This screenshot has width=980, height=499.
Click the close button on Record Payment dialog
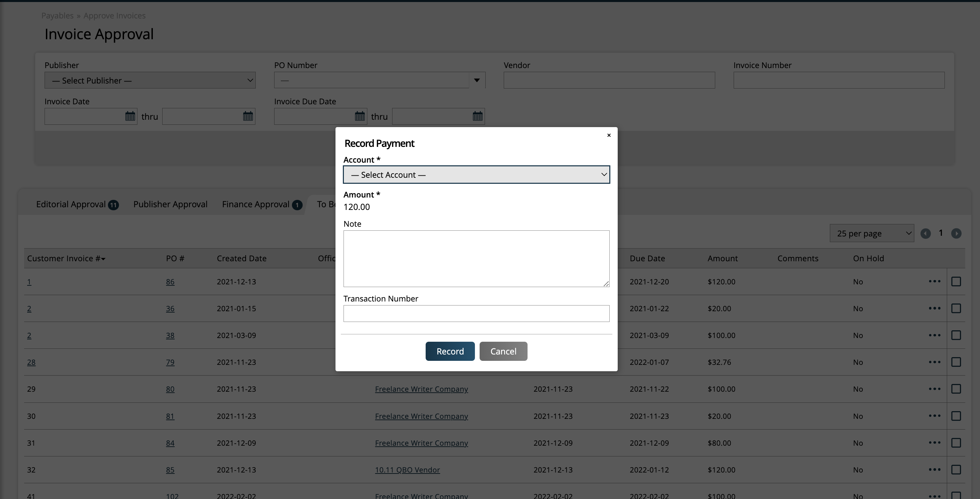tap(609, 135)
